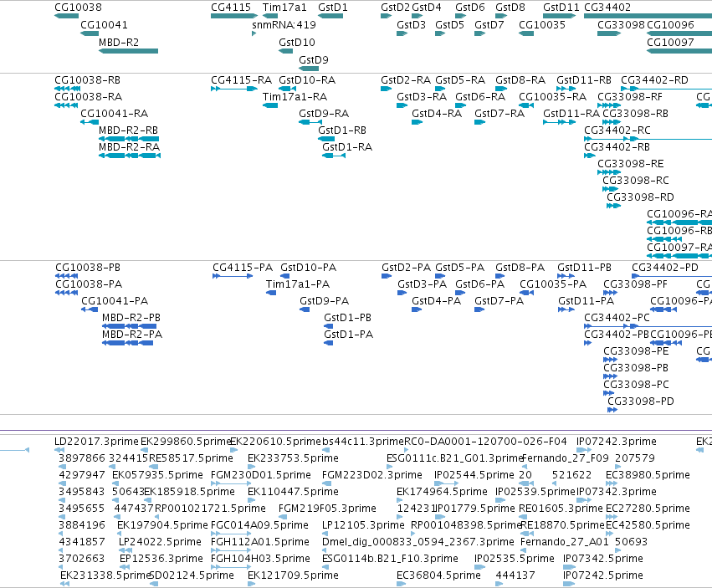Select the Tim17a1 gene label
712x588 pixels.
pyautogui.click(x=284, y=8)
